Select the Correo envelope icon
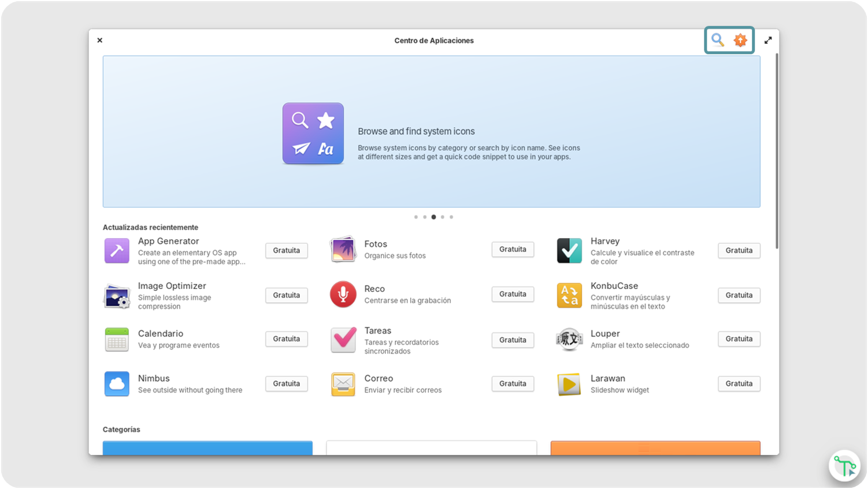Viewport: 868px width, 489px height. (343, 384)
